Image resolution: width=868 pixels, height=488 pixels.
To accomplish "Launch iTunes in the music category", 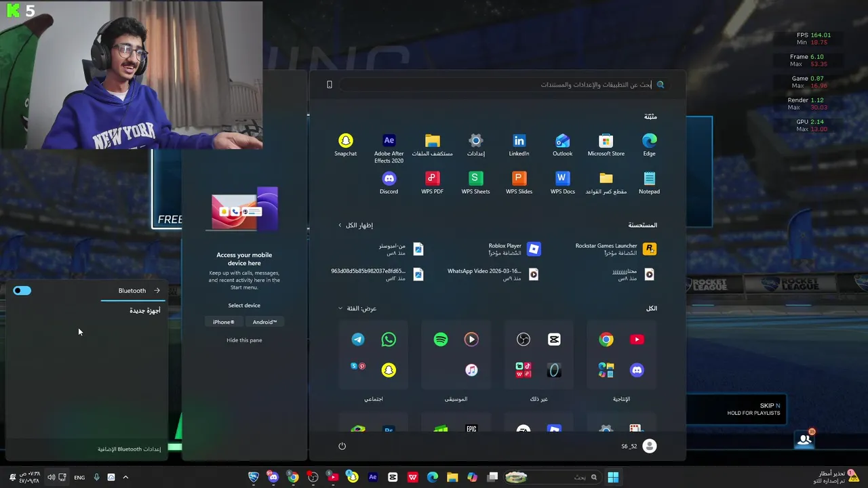I will point(471,370).
